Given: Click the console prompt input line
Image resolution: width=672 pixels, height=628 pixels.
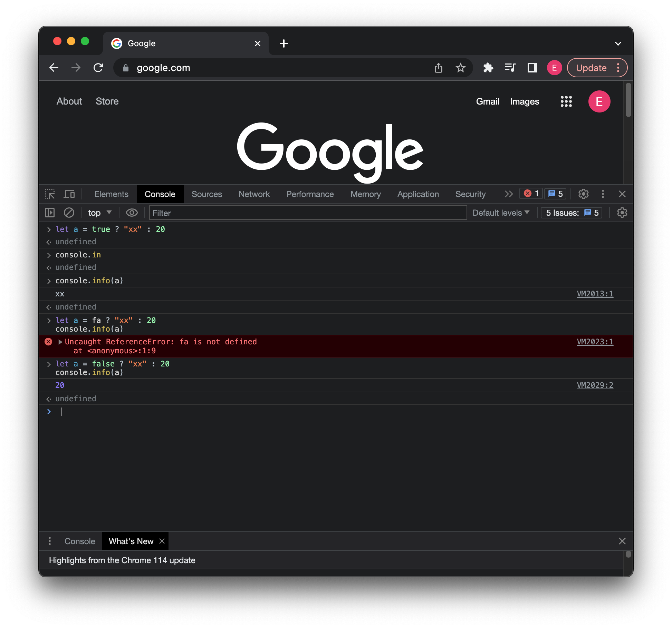Looking at the screenshot, I should click(336, 412).
